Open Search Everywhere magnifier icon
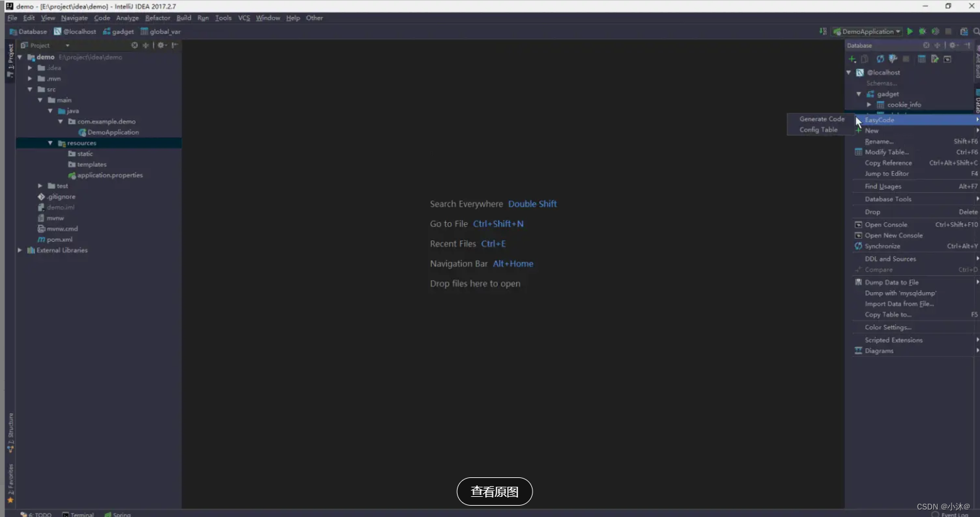Image resolution: width=980 pixels, height=517 pixels. tap(976, 31)
